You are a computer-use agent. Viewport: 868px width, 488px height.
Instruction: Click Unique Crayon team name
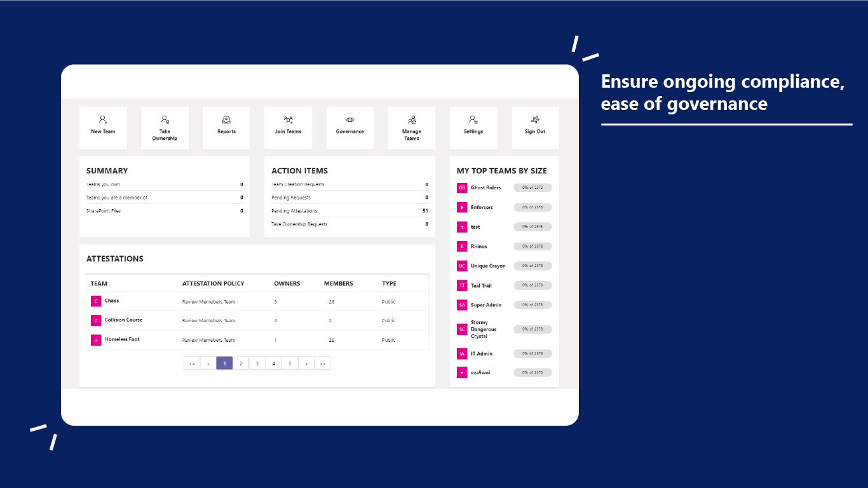pyautogui.click(x=488, y=266)
